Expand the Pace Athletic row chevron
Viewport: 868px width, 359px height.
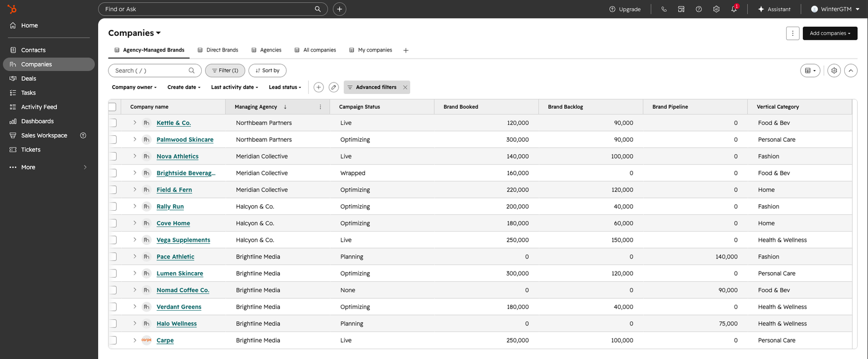pyautogui.click(x=135, y=256)
